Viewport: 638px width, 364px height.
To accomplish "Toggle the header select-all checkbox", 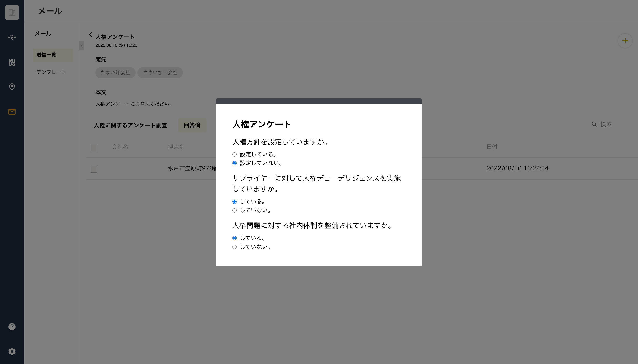I will pyautogui.click(x=94, y=147).
